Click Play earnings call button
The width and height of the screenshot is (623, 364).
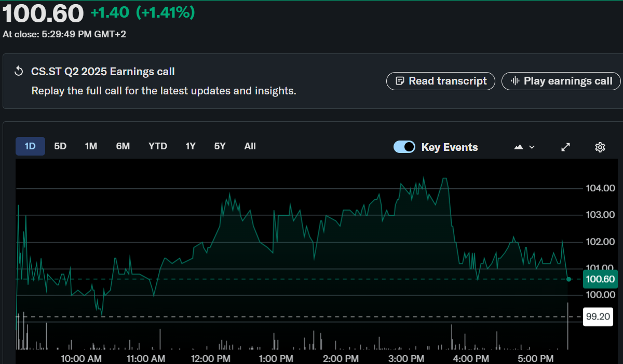tap(561, 81)
